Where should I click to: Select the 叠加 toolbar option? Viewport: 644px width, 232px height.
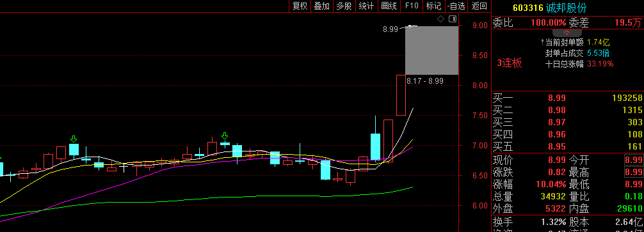321,6
